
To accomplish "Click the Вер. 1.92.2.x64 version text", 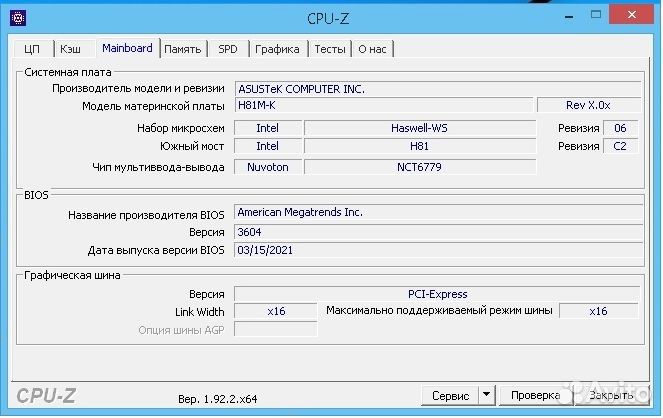I will (x=218, y=399).
